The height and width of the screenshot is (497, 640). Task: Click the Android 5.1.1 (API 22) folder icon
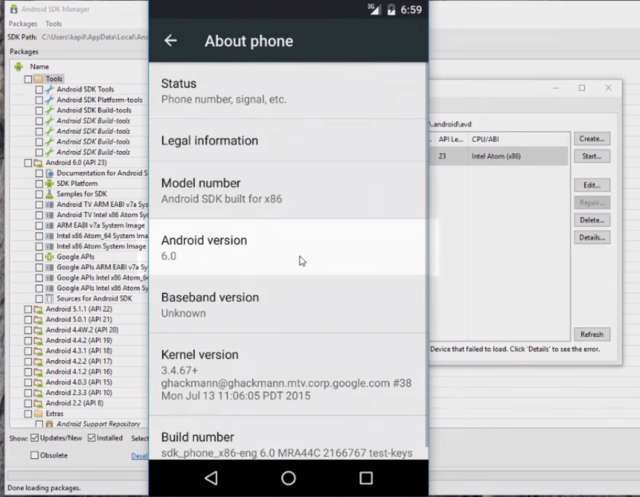click(38, 309)
